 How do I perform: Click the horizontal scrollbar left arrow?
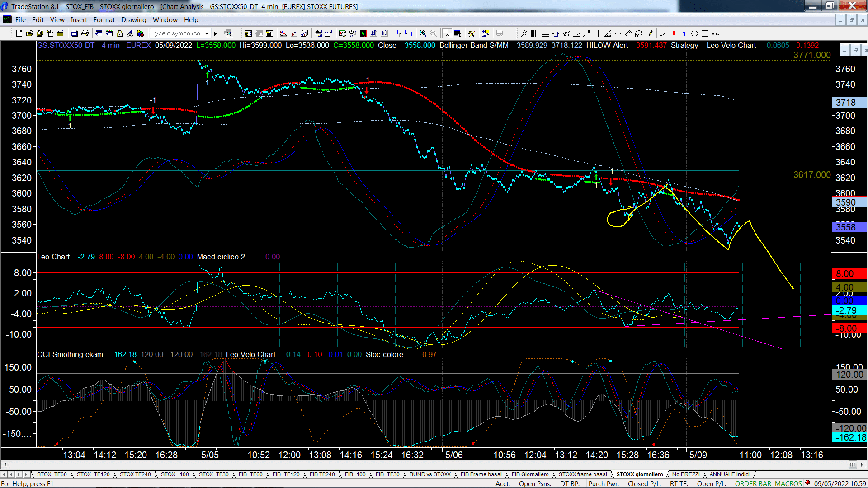pos(5,465)
